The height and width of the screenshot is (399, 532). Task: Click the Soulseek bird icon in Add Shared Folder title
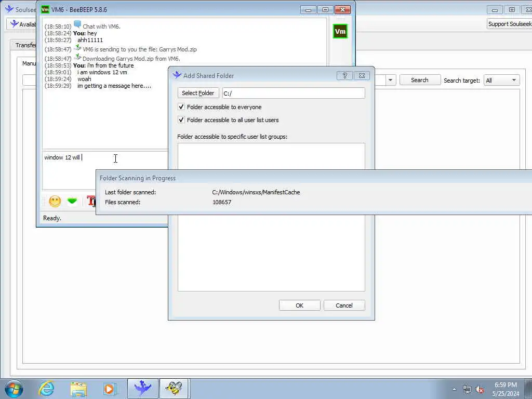pyautogui.click(x=177, y=75)
